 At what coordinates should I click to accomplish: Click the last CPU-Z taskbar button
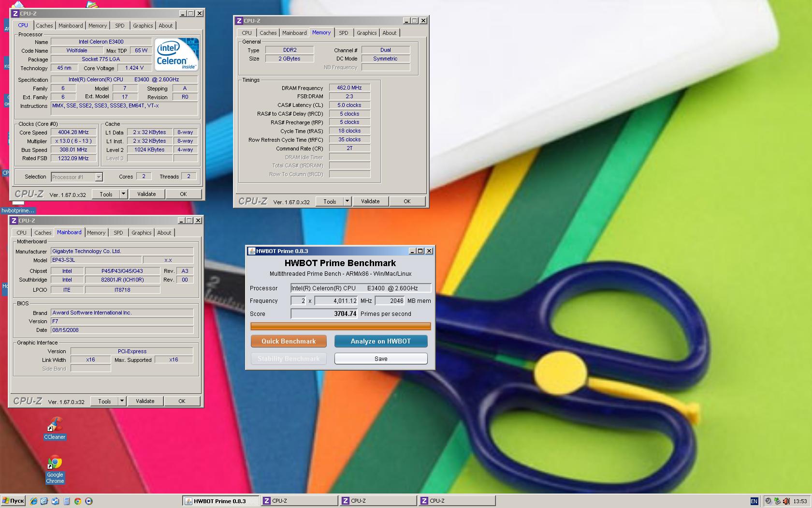point(457,501)
